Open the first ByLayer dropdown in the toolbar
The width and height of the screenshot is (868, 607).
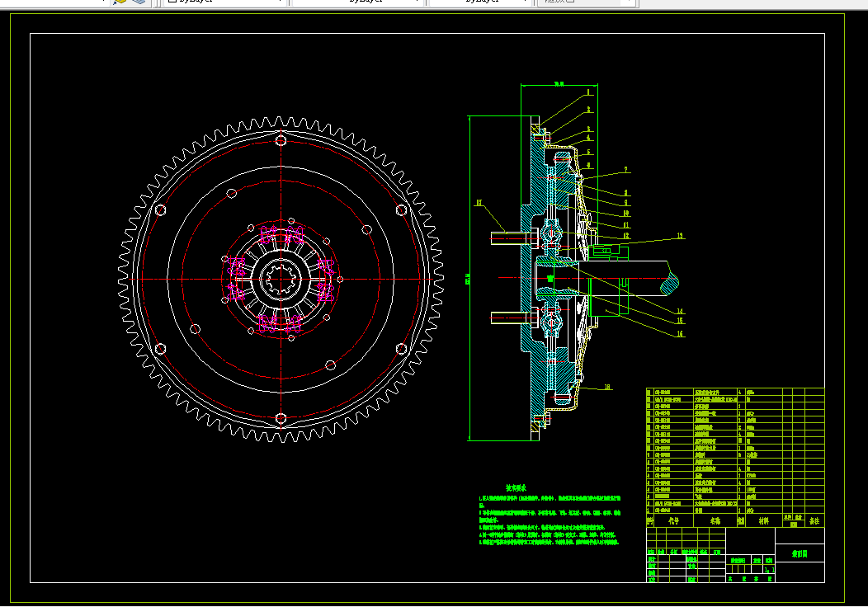pyautogui.click(x=224, y=2)
